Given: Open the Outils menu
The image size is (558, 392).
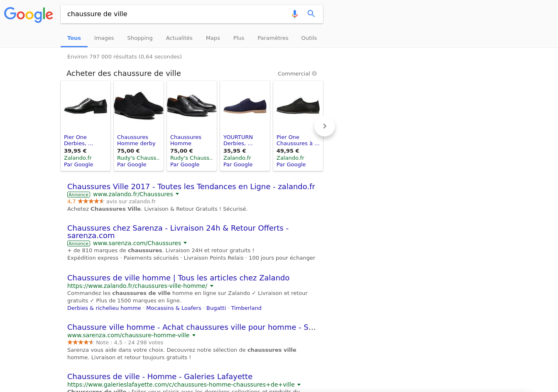Looking at the screenshot, I should [309, 38].
